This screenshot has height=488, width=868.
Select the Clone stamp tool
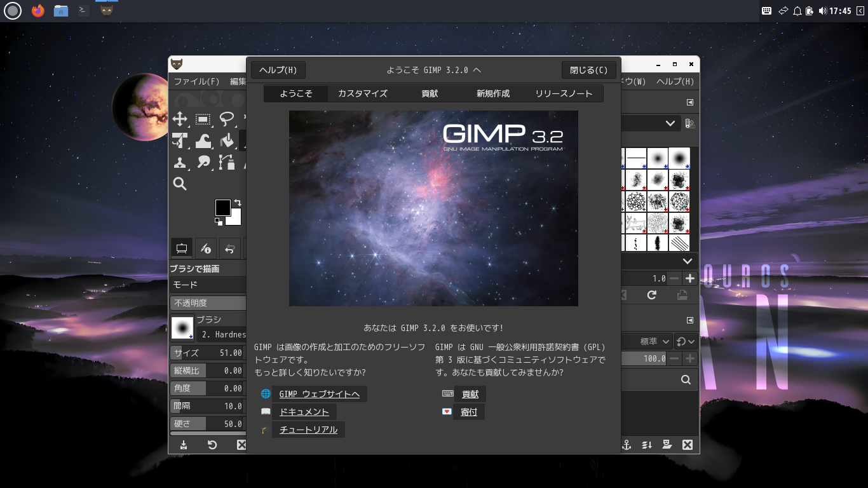[180, 162]
